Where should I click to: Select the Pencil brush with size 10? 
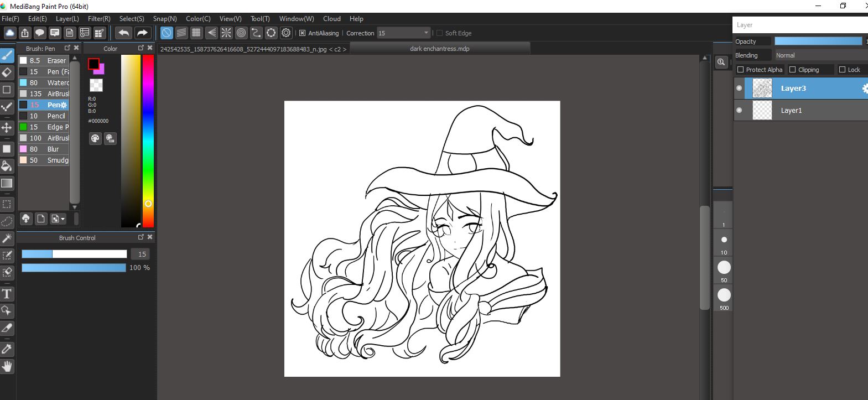(x=44, y=116)
